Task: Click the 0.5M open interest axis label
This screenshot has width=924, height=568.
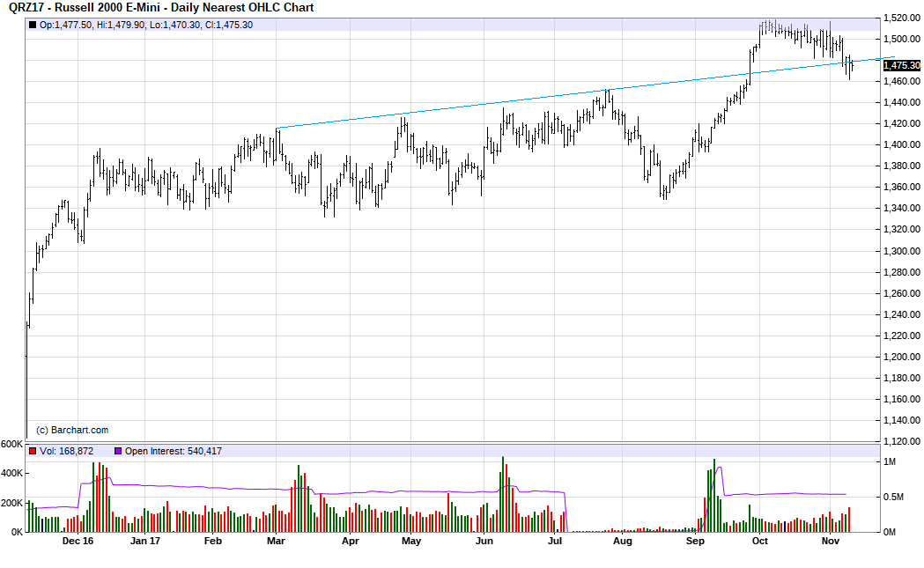Action: coord(893,498)
